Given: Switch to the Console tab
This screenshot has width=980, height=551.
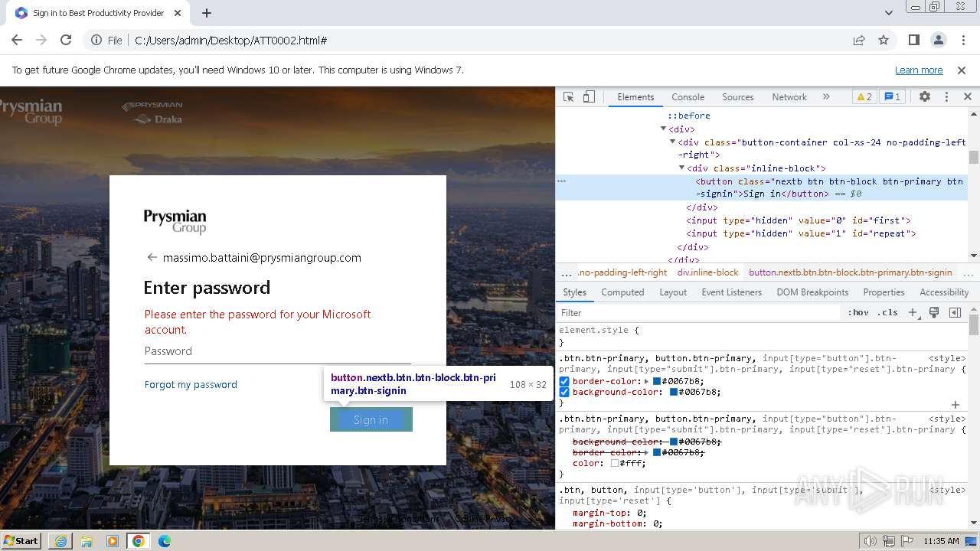Looking at the screenshot, I should click(688, 97).
